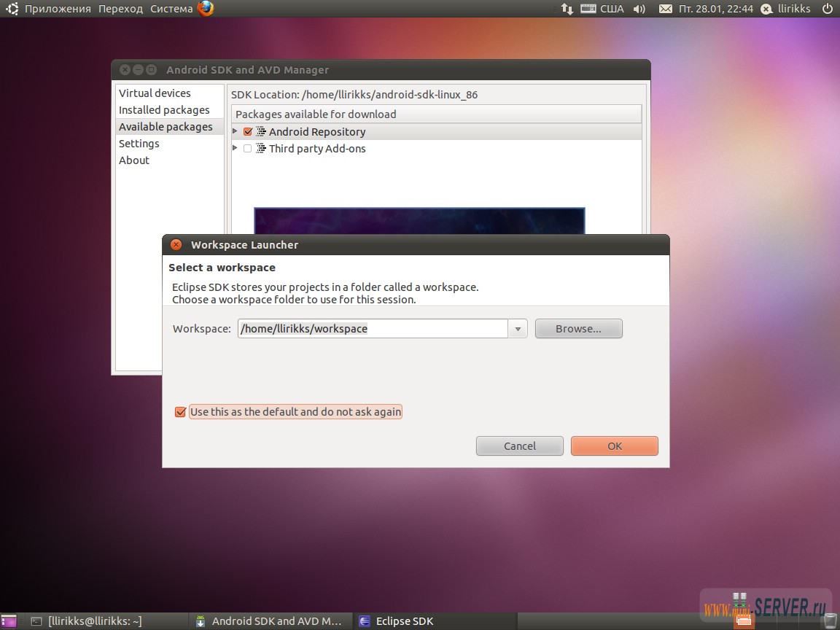The image size is (840, 630).
Task: Open the trash icon in bottom panel
Action: click(831, 621)
